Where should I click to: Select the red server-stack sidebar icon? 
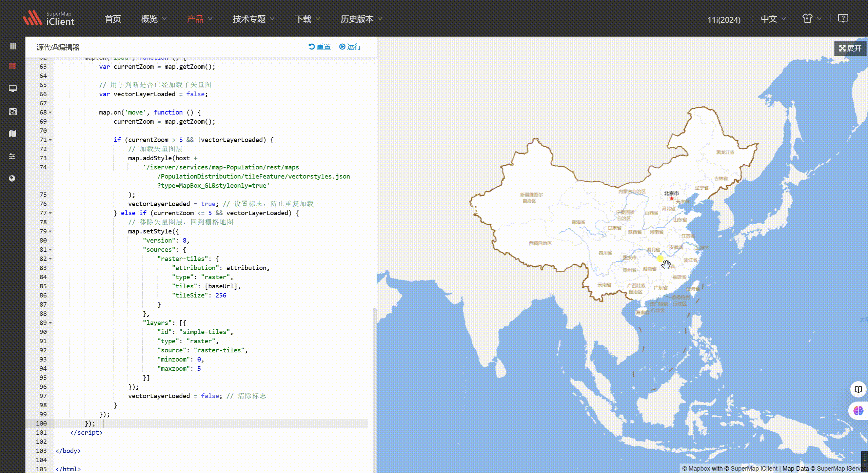point(13,66)
